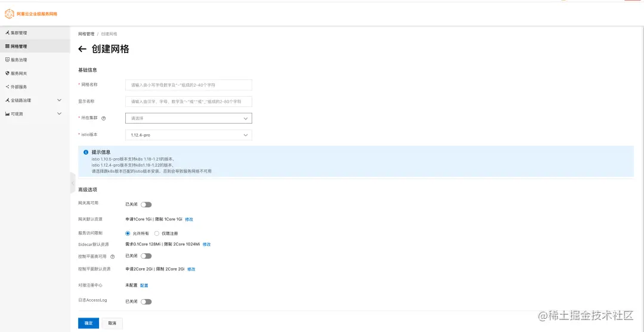Open the 所在集群 dropdown

188,118
